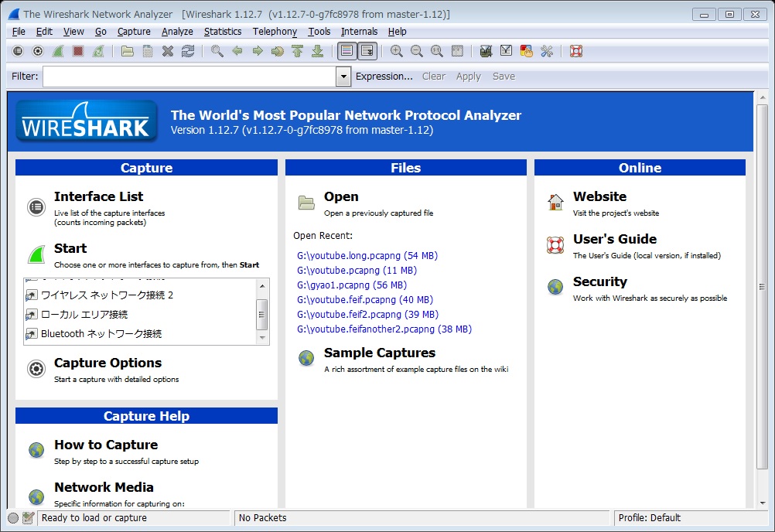Click the expert info circle in the status bar
Image resolution: width=775 pixels, height=532 pixels.
13,517
